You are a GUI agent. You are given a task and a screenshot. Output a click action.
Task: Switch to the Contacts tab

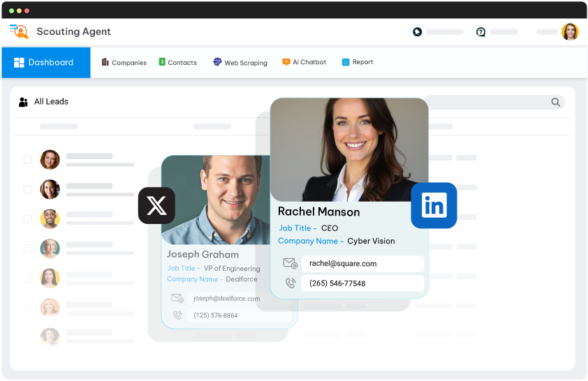coord(178,62)
